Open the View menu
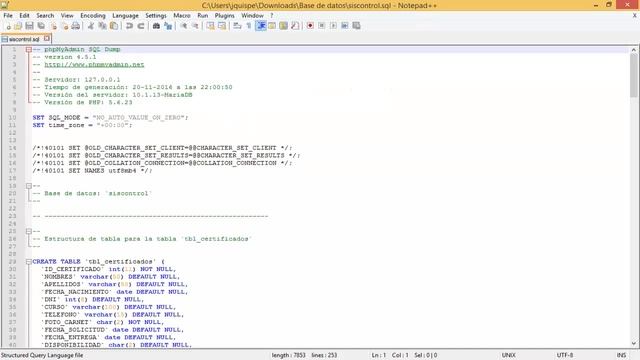640x360 pixels. (x=67, y=16)
